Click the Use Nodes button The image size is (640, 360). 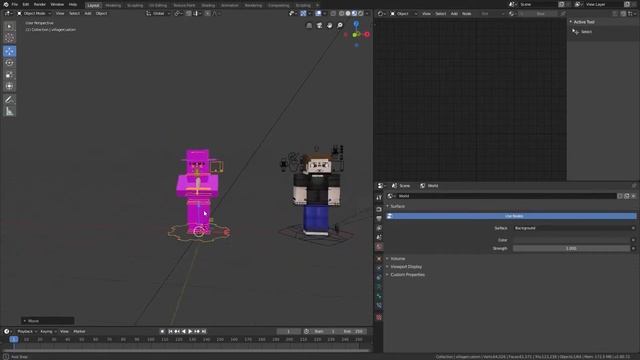coord(511,216)
